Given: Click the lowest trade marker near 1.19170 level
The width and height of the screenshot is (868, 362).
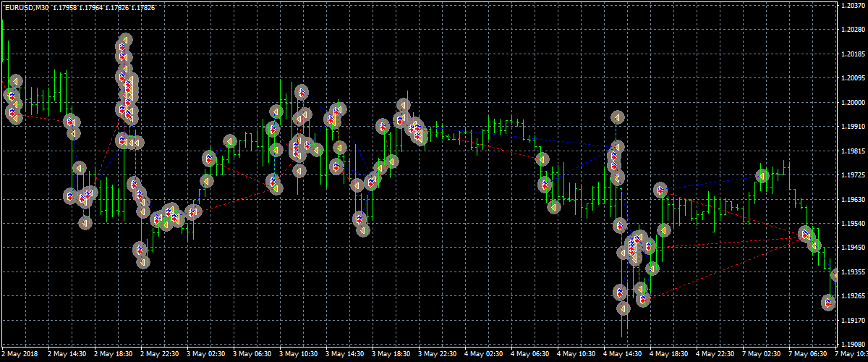Looking at the screenshot, I should point(624,308).
